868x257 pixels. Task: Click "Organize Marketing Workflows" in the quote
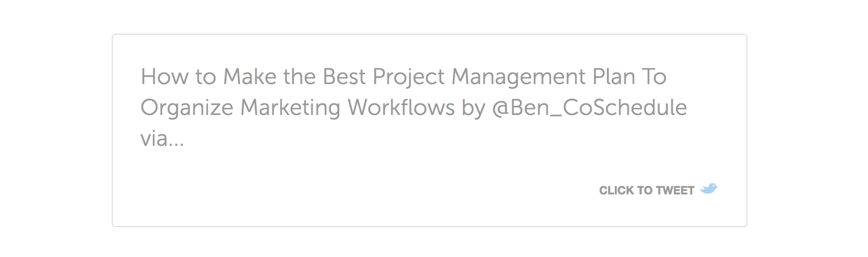pos(298,108)
